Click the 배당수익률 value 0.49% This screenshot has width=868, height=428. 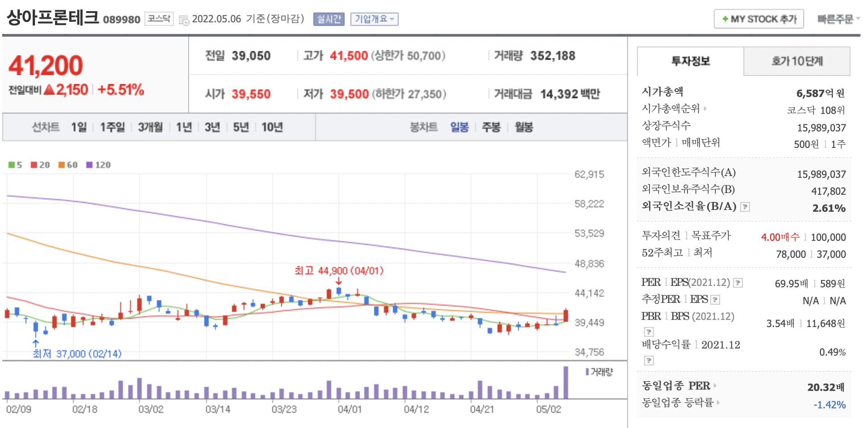832,352
